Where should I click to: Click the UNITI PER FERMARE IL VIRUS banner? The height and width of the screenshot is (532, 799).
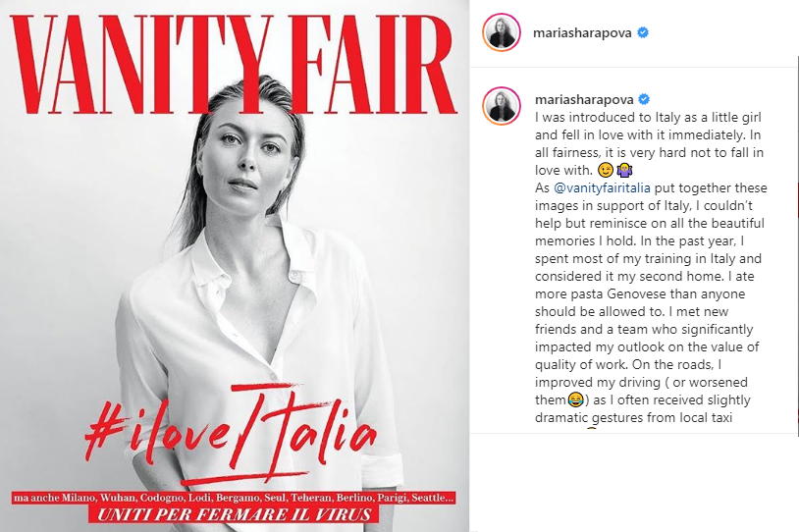[x=234, y=514]
